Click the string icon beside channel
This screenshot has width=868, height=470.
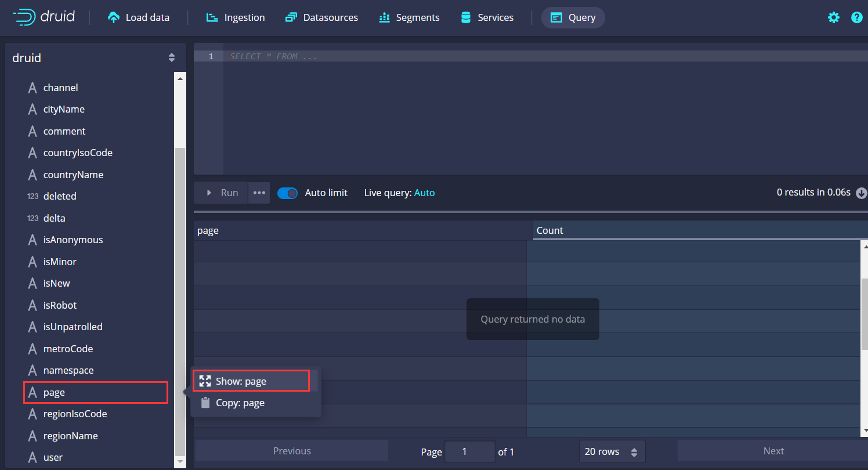click(32, 88)
